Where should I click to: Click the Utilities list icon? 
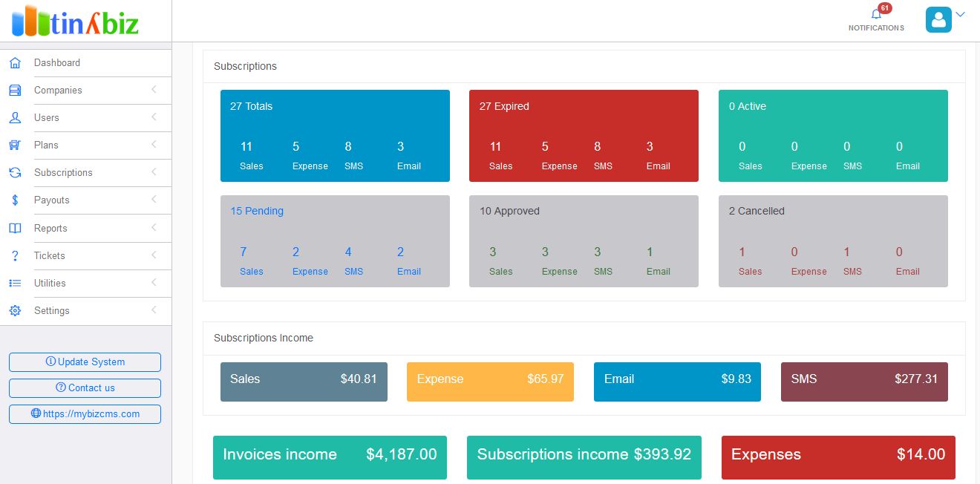point(15,284)
